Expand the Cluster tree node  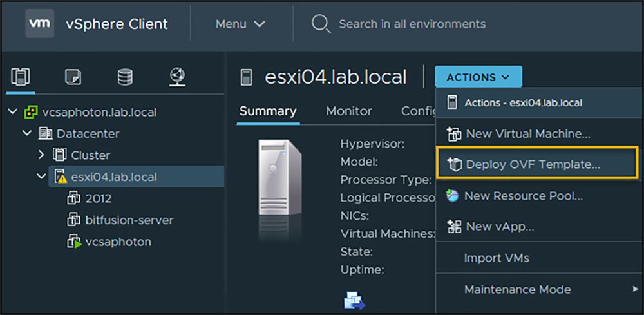(41, 155)
